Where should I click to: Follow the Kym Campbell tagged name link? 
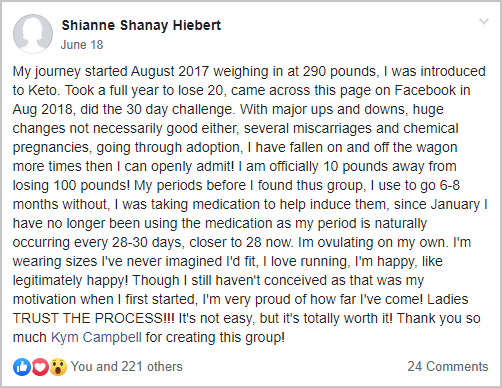(96, 337)
